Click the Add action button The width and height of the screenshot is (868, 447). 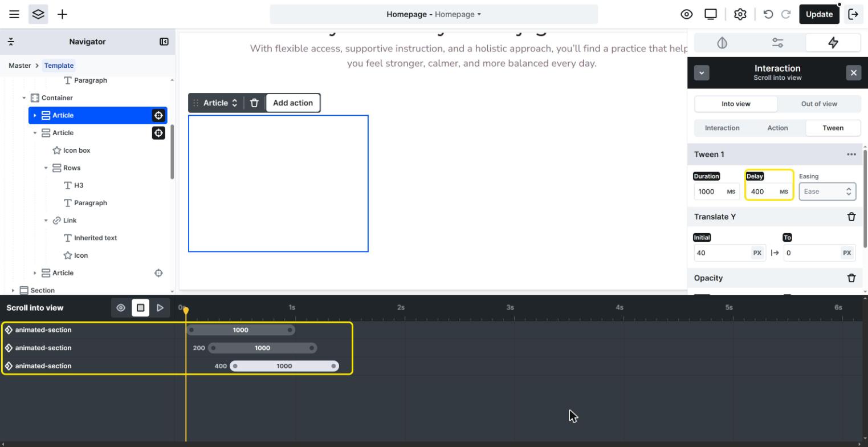[x=293, y=103]
